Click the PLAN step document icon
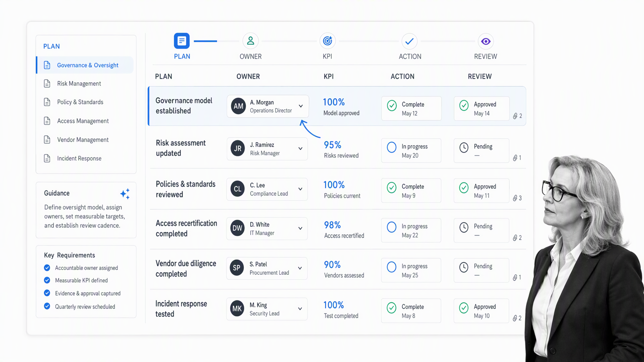 (182, 41)
